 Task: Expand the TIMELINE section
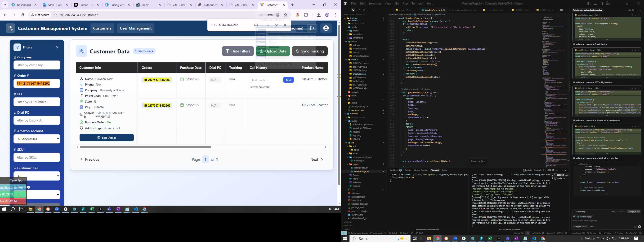[348, 225]
